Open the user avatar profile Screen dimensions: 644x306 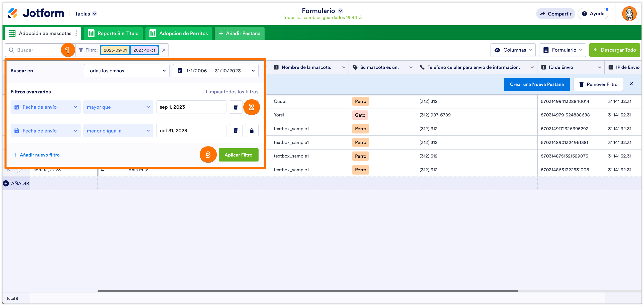pos(629,14)
